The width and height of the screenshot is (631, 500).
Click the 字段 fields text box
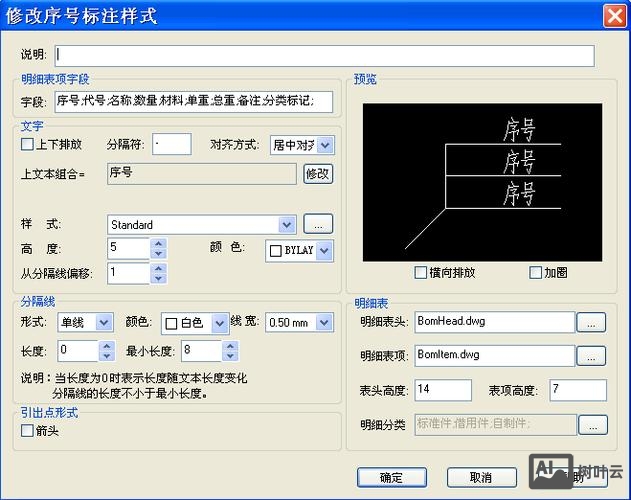[194, 101]
